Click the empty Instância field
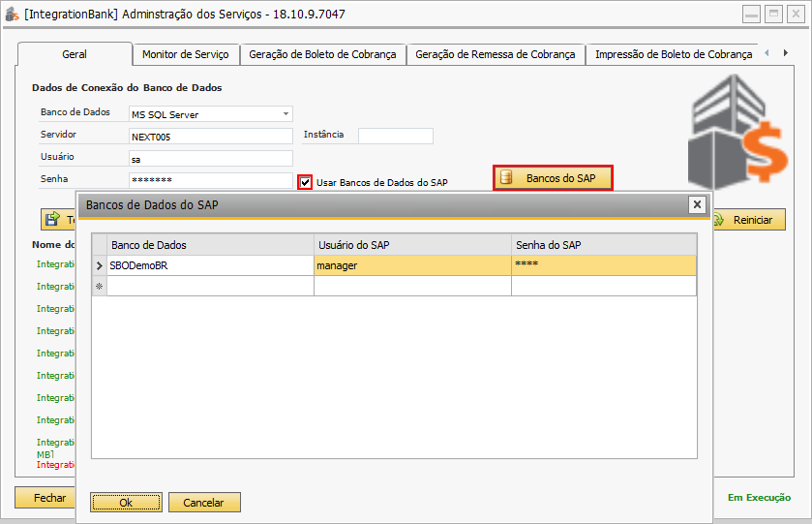This screenshot has height=524, width=812. click(x=396, y=136)
